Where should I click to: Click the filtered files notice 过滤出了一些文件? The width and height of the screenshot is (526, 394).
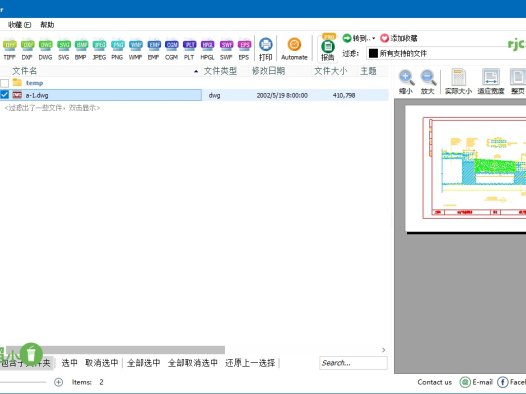coord(52,108)
